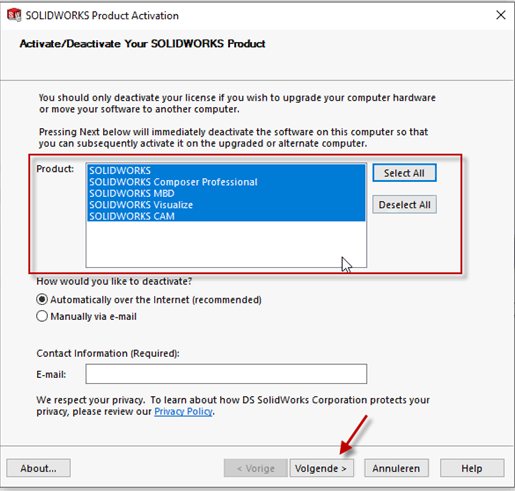Click the dialog title bar text
Screen dimensions: 515x491
pyautogui.click(x=102, y=15)
